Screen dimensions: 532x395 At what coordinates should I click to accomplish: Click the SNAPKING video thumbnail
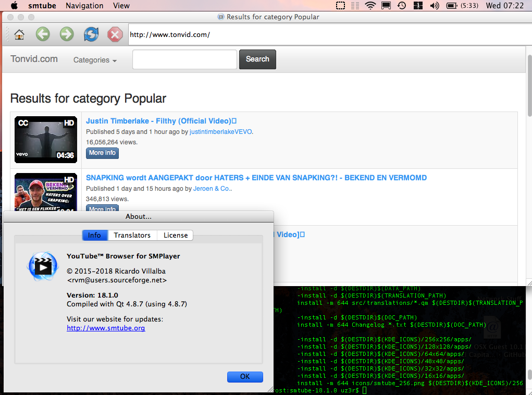(46, 192)
